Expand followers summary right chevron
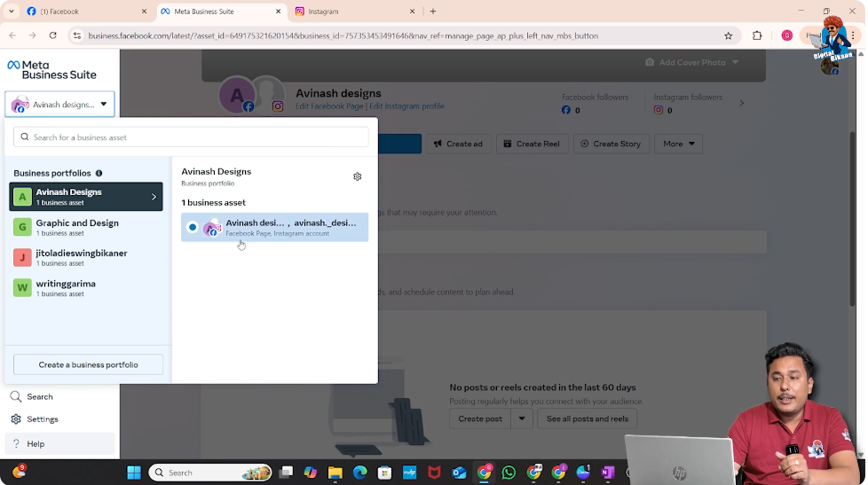 742,103
